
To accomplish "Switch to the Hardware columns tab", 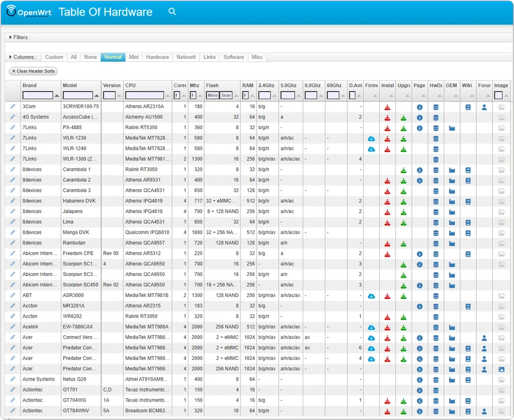I will point(157,57).
